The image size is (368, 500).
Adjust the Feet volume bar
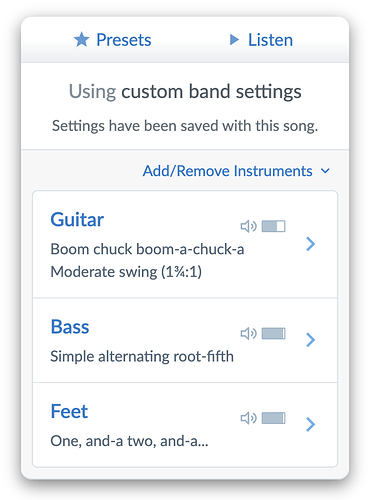[273, 418]
